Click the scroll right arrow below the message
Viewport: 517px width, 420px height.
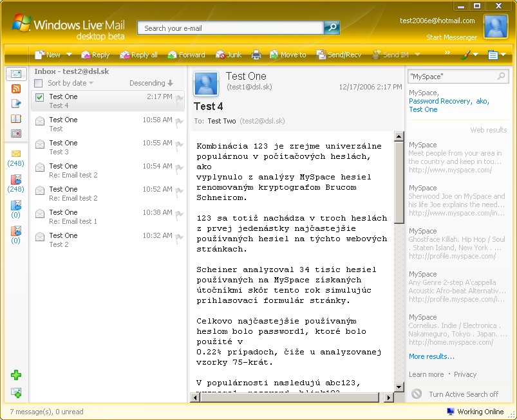click(389, 397)
